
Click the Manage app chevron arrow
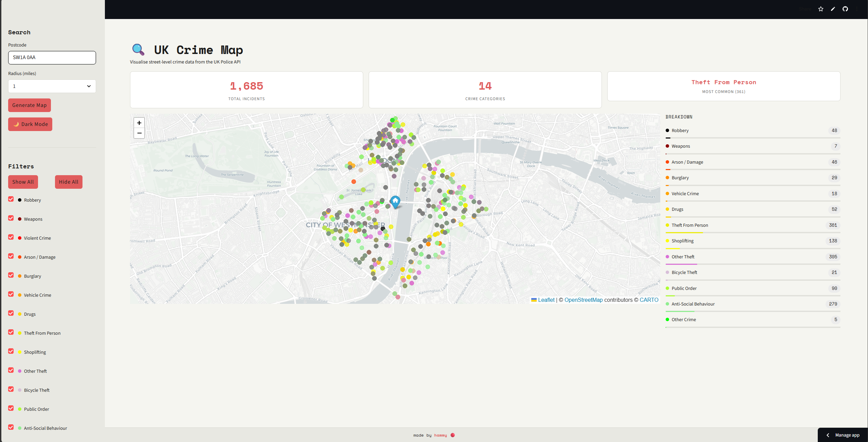pyautogui.click(x=828, y=435)
